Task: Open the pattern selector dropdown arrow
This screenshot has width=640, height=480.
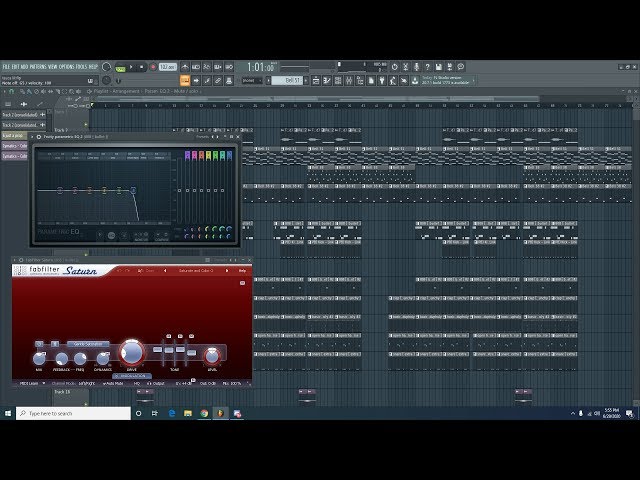Action: pyautogui.click(x=269, y=80)
